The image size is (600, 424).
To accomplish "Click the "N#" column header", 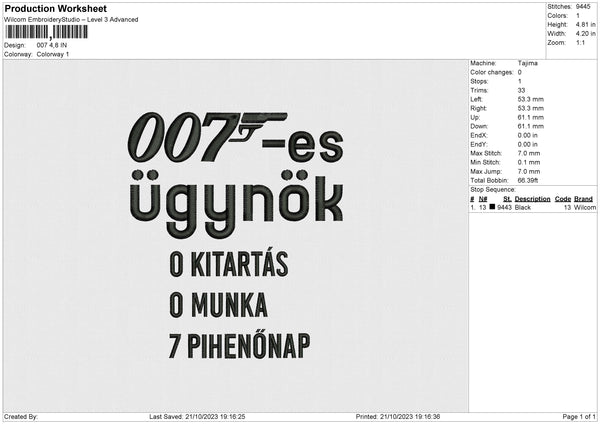I will 483,199.
